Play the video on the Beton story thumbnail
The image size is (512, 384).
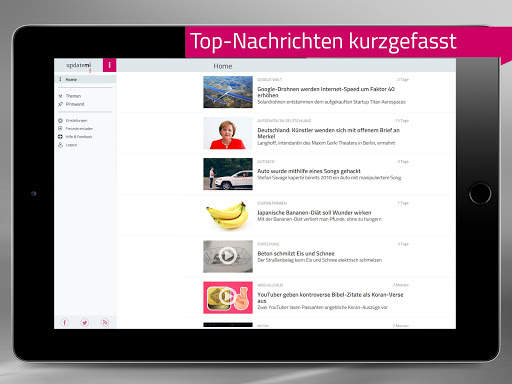coord(228,256)
